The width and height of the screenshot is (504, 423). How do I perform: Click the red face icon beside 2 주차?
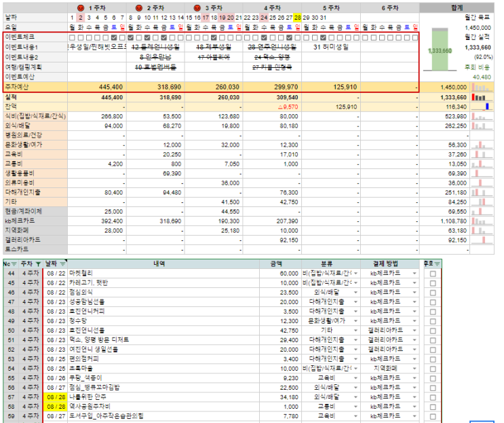point(139,7)
